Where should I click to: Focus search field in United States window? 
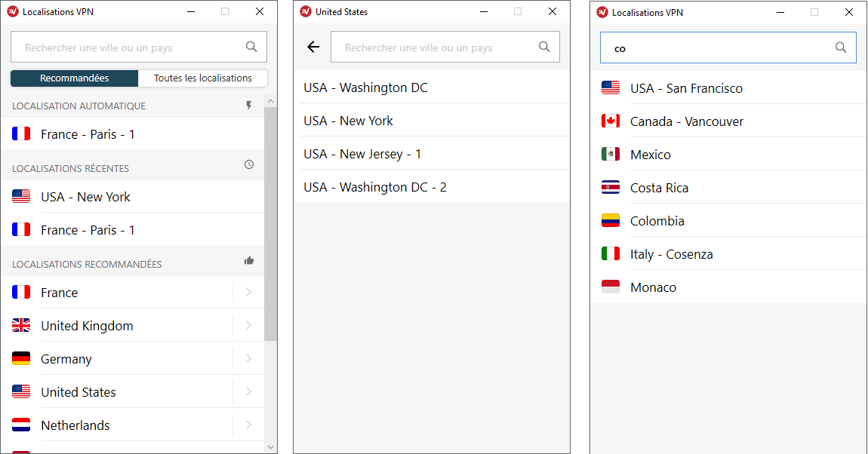445,47
